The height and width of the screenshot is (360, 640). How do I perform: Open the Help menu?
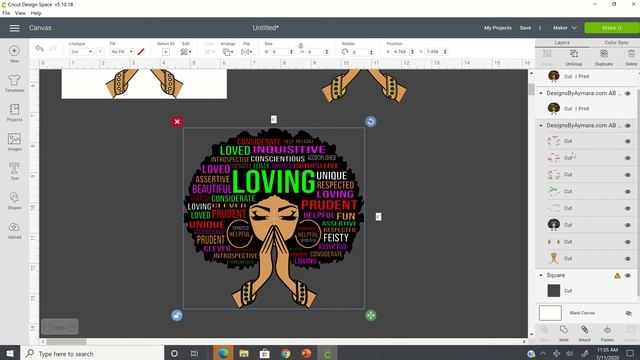pos(36,13)
